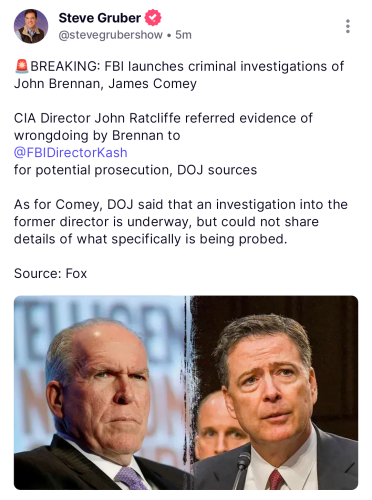Click 'for potential prosecution, DOJ sources' line
Viewport: 372px width, 500px height.
point(135,170)
